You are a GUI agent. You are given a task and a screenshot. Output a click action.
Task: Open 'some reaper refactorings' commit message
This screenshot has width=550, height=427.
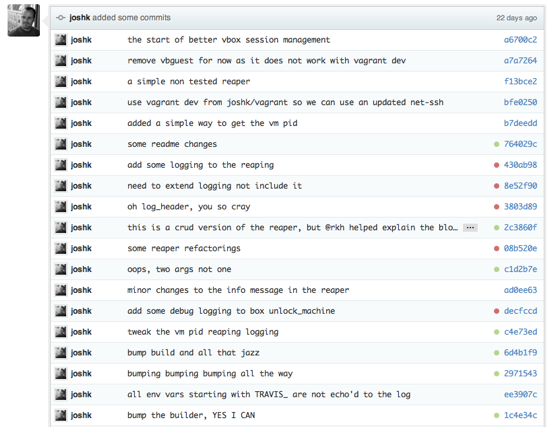(184, 248)
